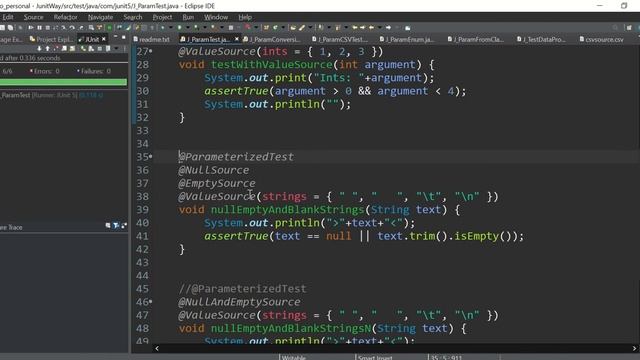Click the green JUnit progress bar
The image size is (640, 360).
point(63,82)
